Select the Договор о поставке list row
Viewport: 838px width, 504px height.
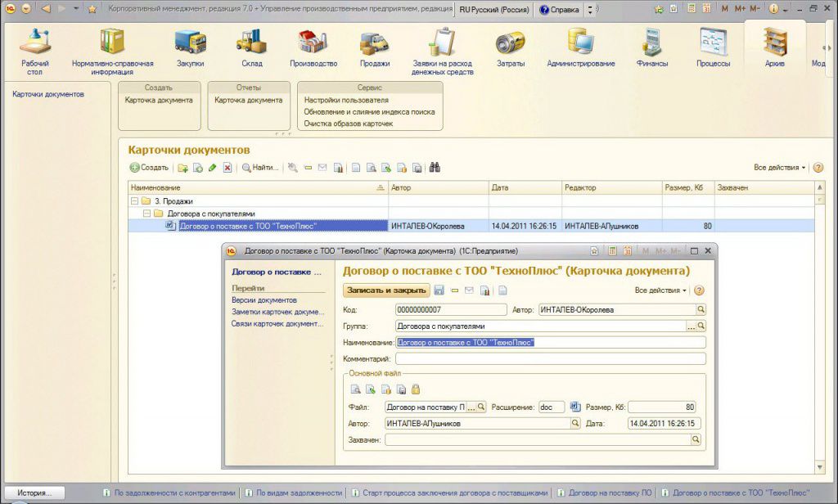coord(471,226)
